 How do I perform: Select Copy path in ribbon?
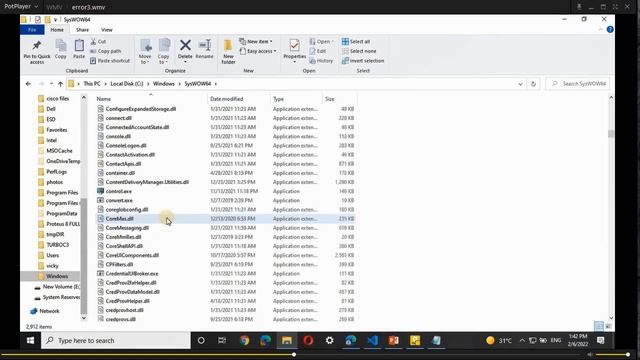click(x=105, y=51)
